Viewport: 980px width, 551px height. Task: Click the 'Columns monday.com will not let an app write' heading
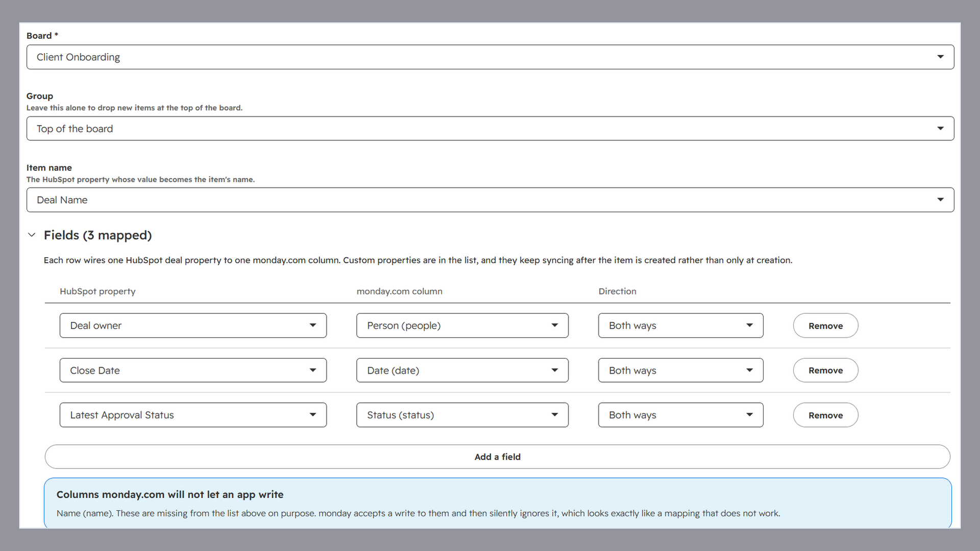click(170, 494)
